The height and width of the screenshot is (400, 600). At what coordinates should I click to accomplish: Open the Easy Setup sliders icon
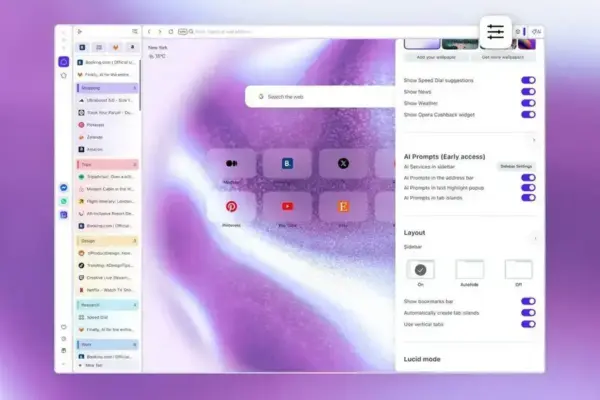coord(496,32)
